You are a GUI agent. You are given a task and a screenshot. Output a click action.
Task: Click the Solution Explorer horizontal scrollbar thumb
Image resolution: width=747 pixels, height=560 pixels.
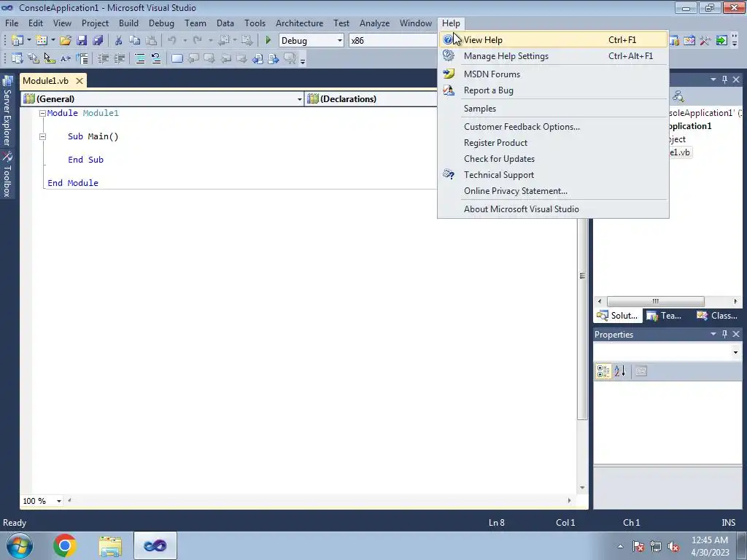(x=655, y=301)
